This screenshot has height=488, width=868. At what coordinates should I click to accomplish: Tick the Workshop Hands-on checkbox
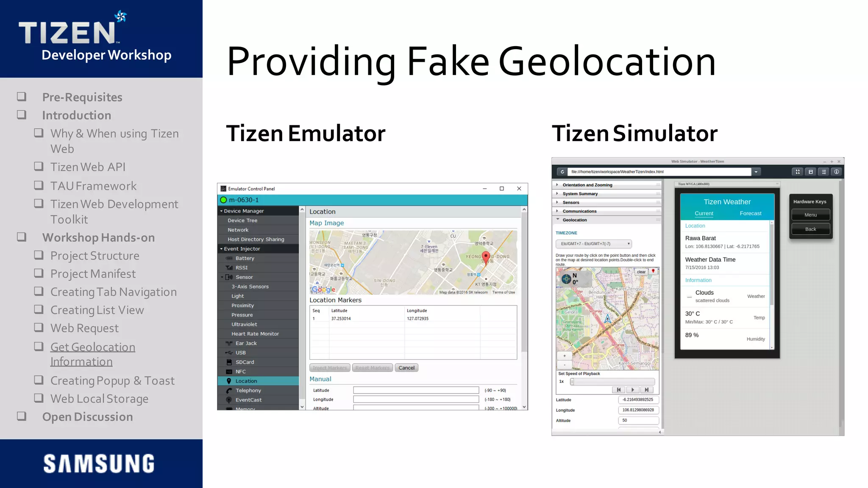[x=22, y=237]
